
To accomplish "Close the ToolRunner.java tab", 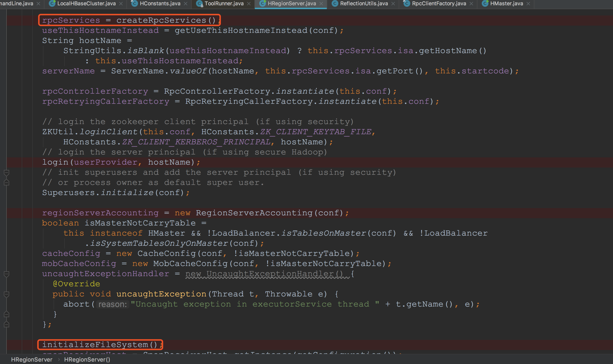I will [x=249, y=4].
